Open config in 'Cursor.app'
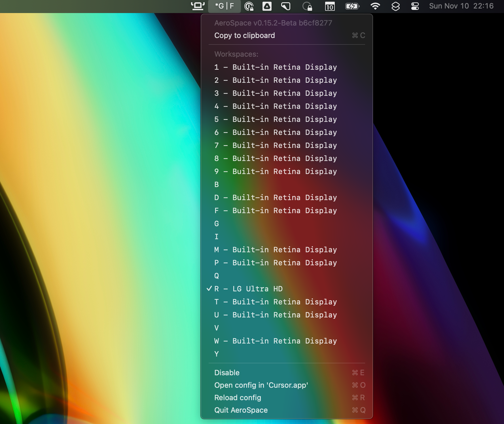 [261, 385]
